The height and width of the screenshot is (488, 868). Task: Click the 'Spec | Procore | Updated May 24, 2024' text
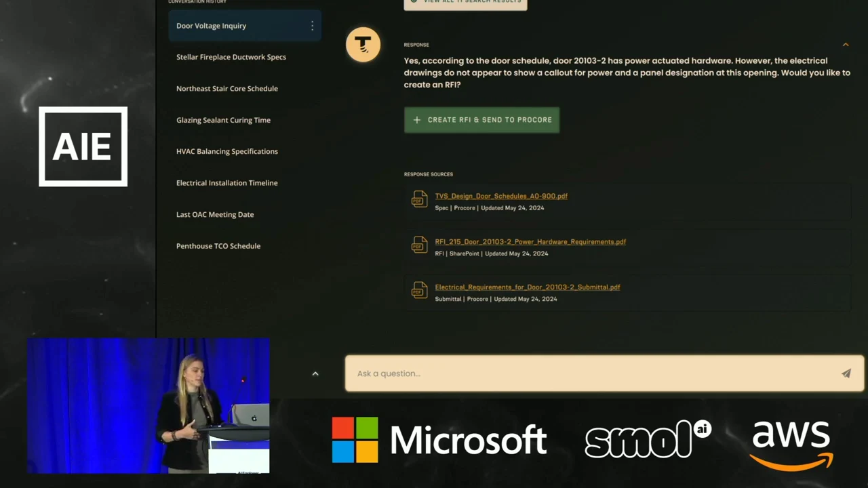click(x=490, y=208)
